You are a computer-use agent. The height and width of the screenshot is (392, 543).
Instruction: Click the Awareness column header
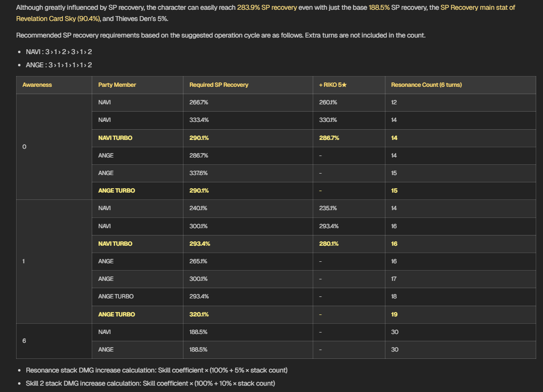point(37,85)
